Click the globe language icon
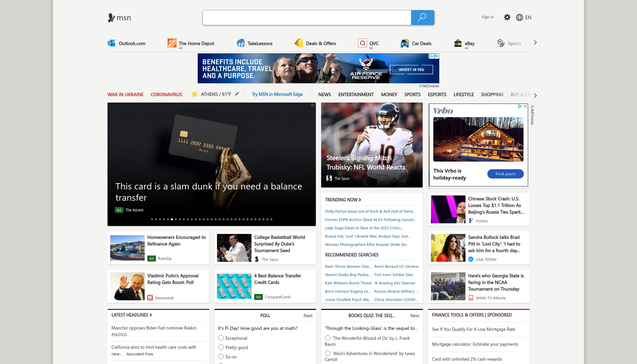This screenshot has height=364, width=637. tap(520, 17)
